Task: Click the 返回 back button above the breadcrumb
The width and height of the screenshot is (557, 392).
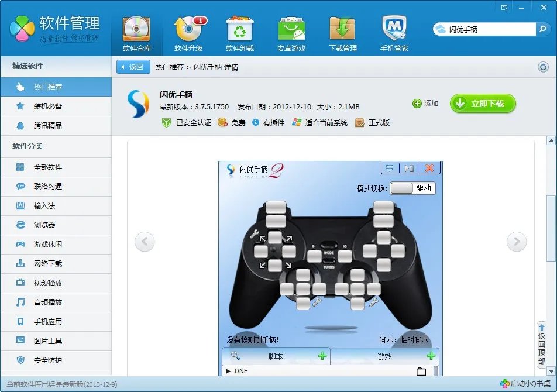Action: click(x=133, y=67)
